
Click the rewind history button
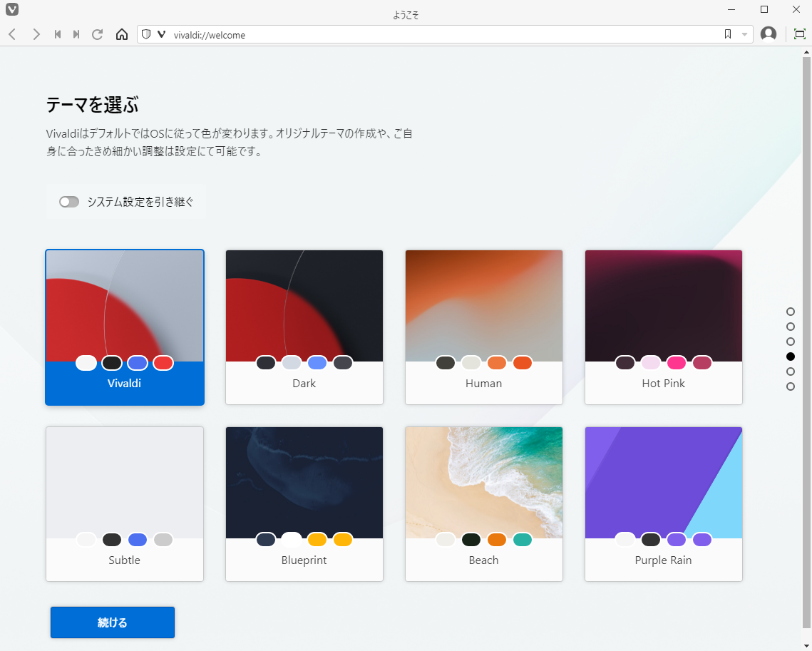58,35
